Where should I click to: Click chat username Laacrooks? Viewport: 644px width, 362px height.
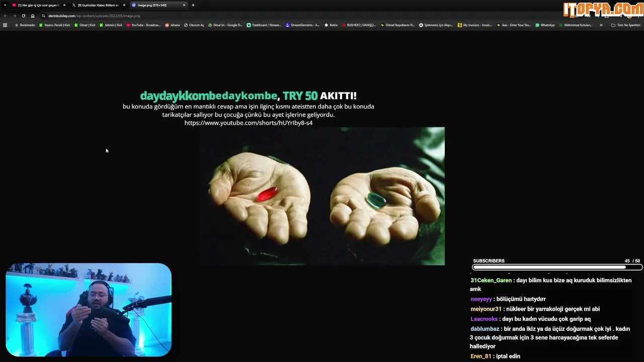484,319
